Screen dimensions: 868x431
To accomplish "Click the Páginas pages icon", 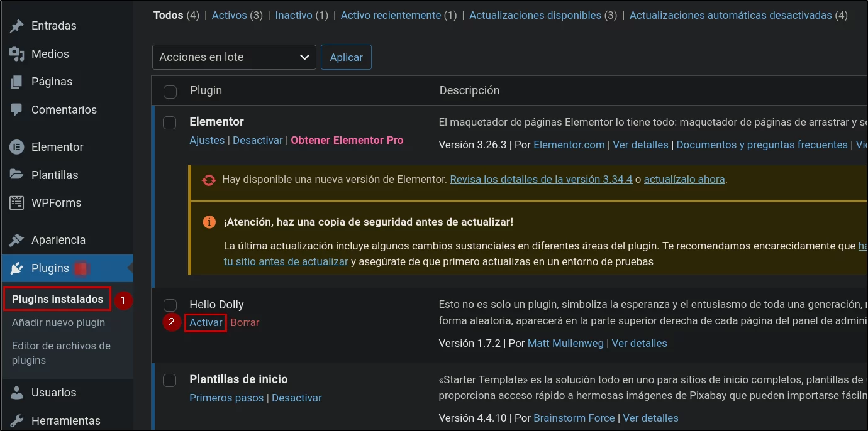I will pos(17,82).
